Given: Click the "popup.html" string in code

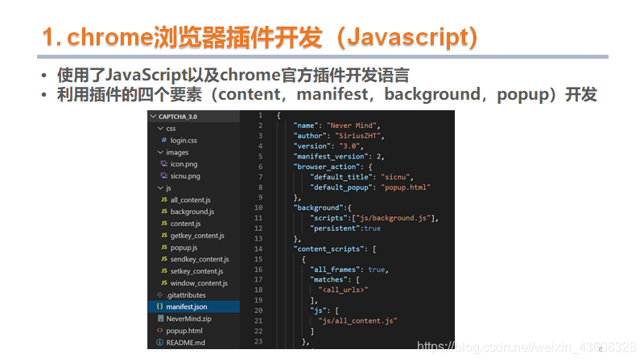Looking at the screenshot, I should click(406, 187).
